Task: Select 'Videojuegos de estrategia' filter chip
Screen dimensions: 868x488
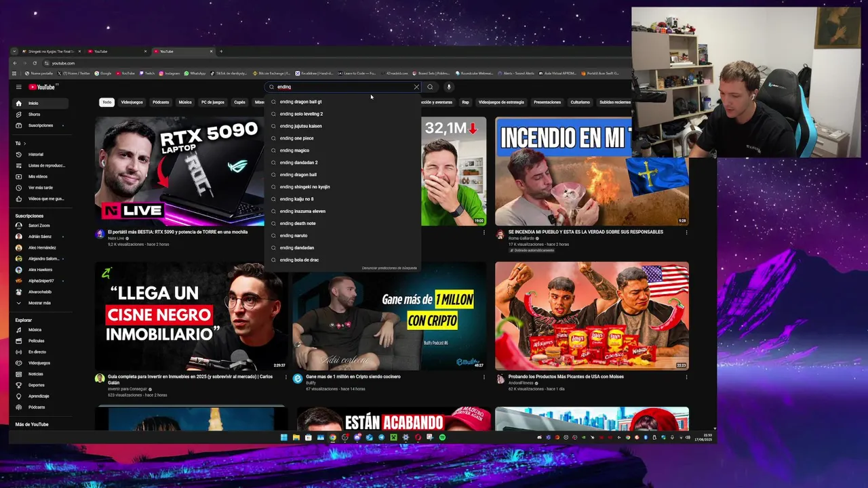Action: (501, 102)
